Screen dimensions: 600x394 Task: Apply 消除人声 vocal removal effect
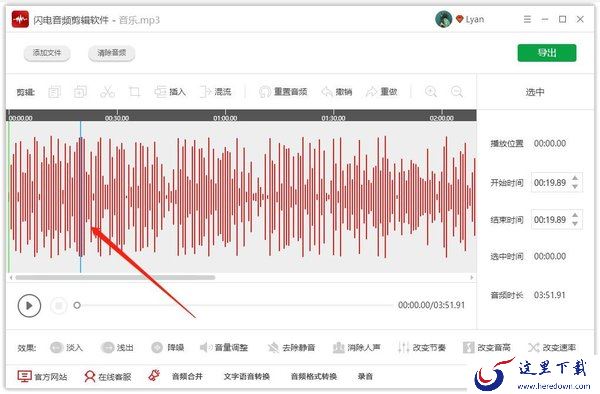pos(357,347)
